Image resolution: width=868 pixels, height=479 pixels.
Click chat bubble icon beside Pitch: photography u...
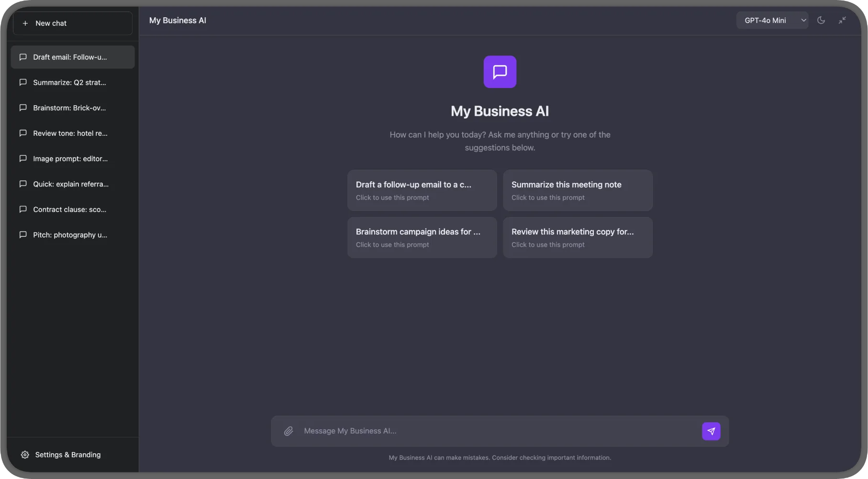22,234
